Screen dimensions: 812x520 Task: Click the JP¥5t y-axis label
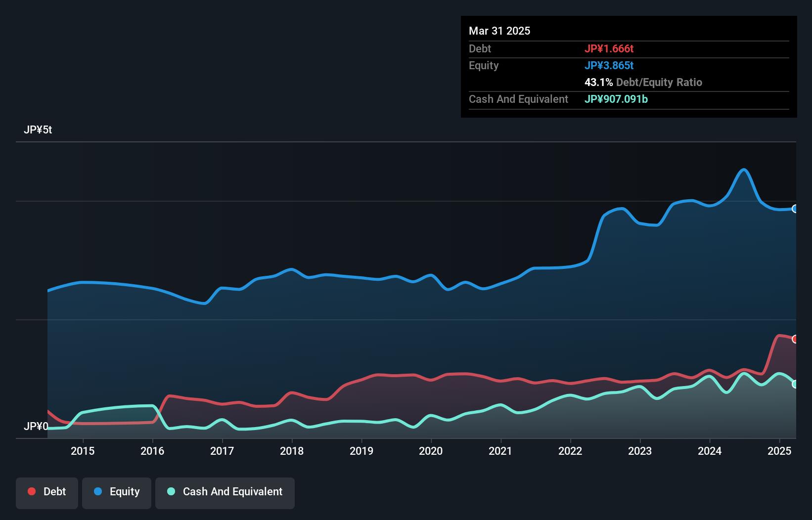[x=38, y=130]
